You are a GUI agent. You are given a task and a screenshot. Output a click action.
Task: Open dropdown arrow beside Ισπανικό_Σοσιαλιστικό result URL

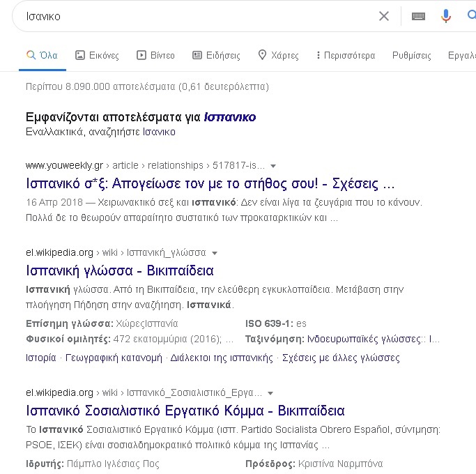tap(270, 393)
